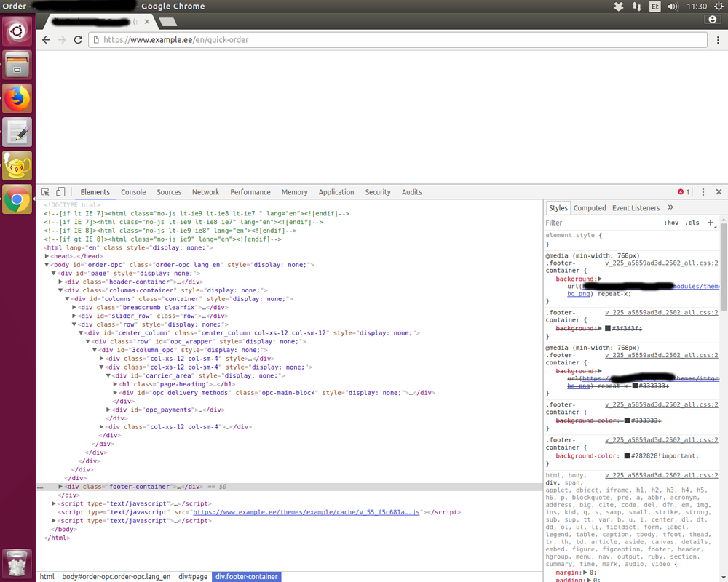Add new style rule with plus icon

point(711,223)
